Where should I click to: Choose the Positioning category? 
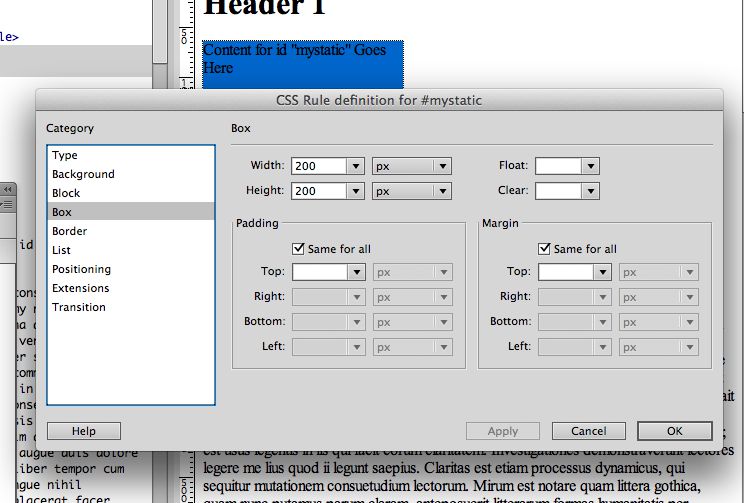tap(81, 269)
